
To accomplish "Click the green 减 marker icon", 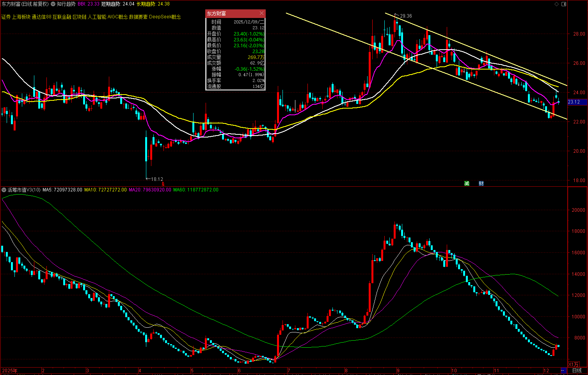I will pos(467,183).
